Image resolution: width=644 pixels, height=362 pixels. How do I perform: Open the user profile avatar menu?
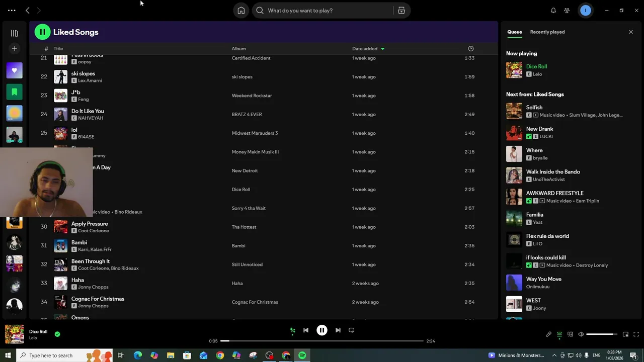click(586, 10)
